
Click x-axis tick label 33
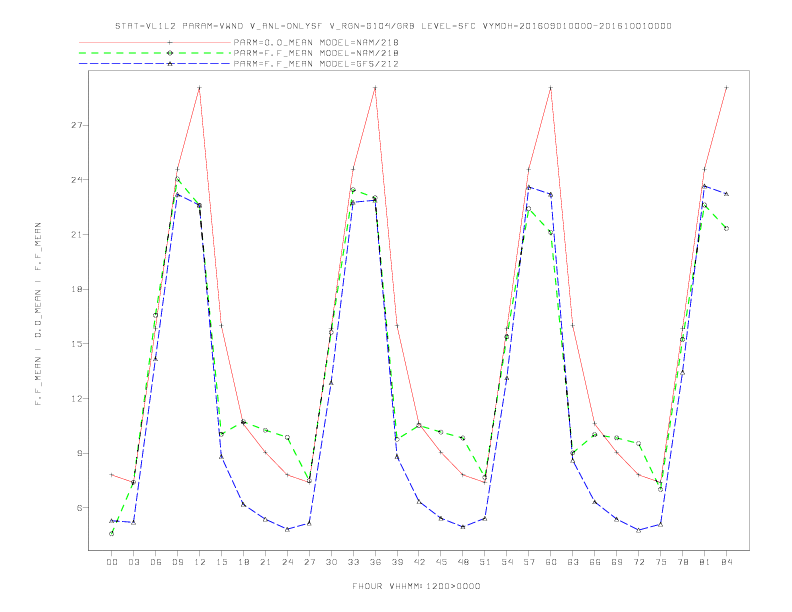[353, 562]
